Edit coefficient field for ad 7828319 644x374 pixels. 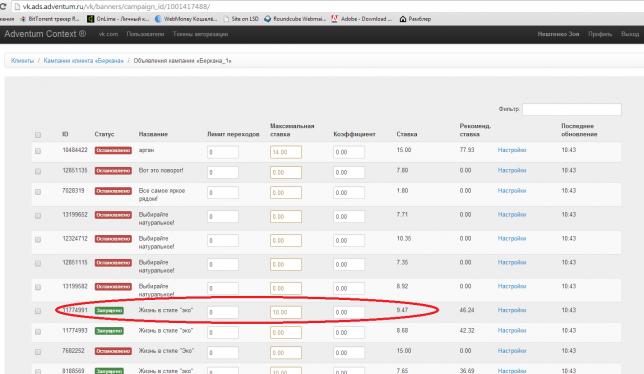tap(349, 193)
